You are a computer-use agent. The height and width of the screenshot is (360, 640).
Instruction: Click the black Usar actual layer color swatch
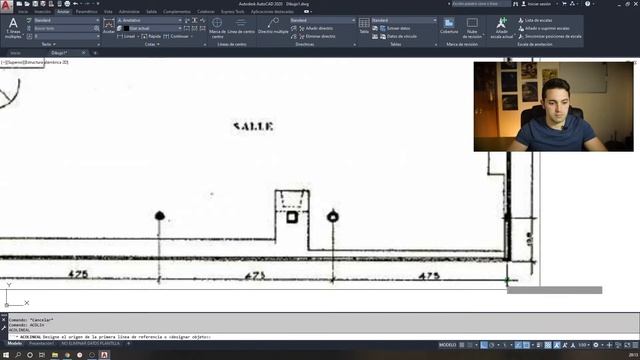tap(127, 28)
